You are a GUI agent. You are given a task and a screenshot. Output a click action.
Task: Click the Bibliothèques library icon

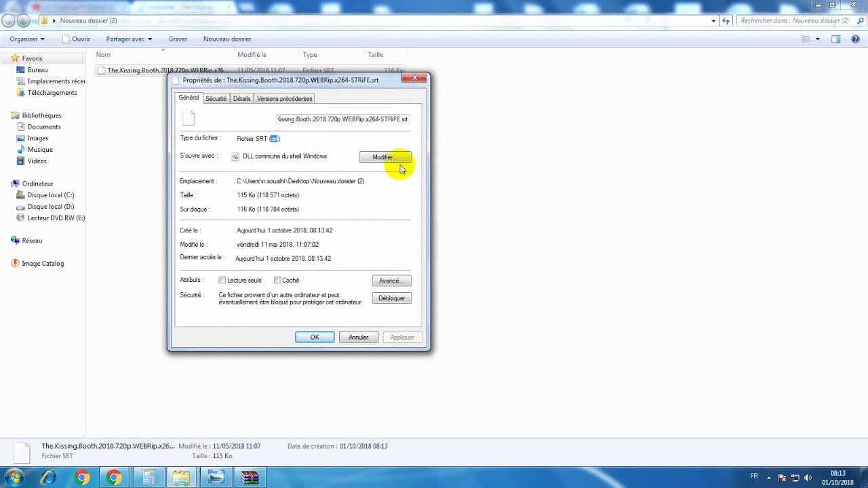click(x=15, y=115)
